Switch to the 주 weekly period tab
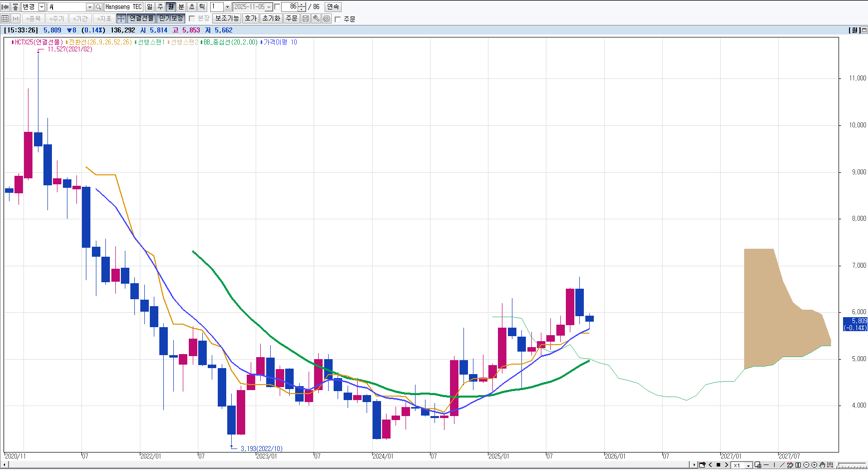This screenshot has width=868, height=471. pos(160,7)
